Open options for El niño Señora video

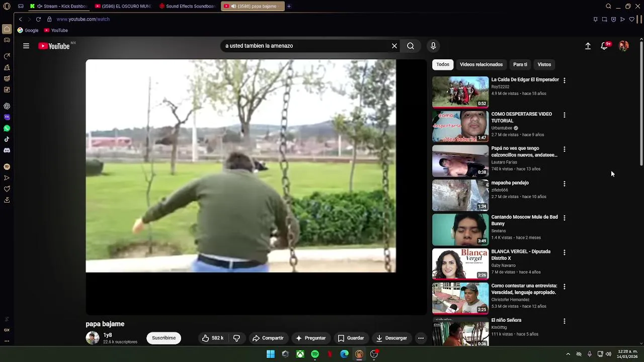tap(564, 321)
